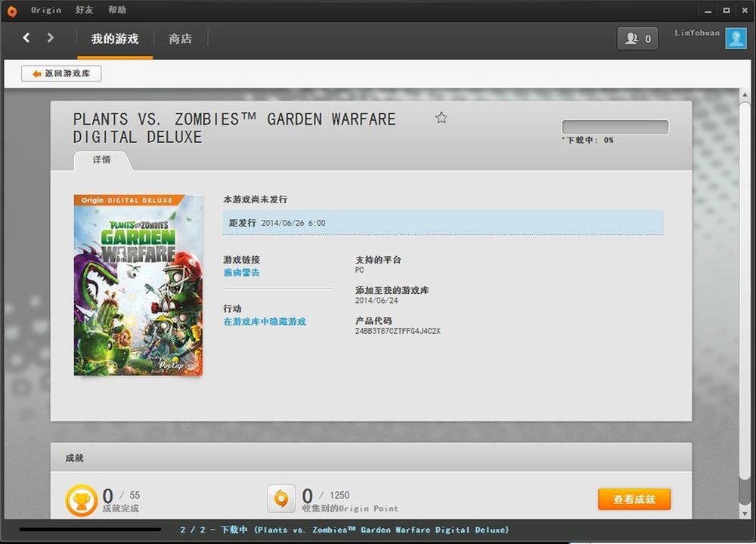Click the LimYohwan profile avatar
This screenshot has width=756, height=544.
pyautogui.click(x=736, y=39)
